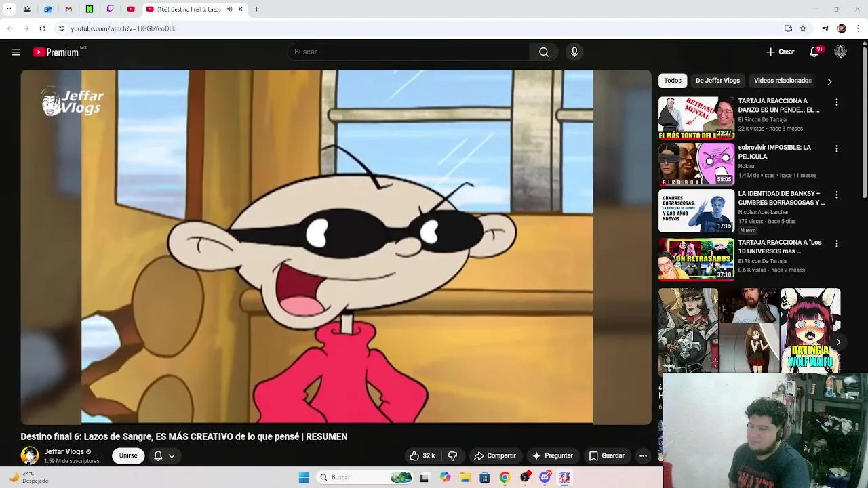Open options for TARTAJA REACCIONA A DANZO video
The width and height of the screenshot is (868, 488).
click(x=836, y=102)
